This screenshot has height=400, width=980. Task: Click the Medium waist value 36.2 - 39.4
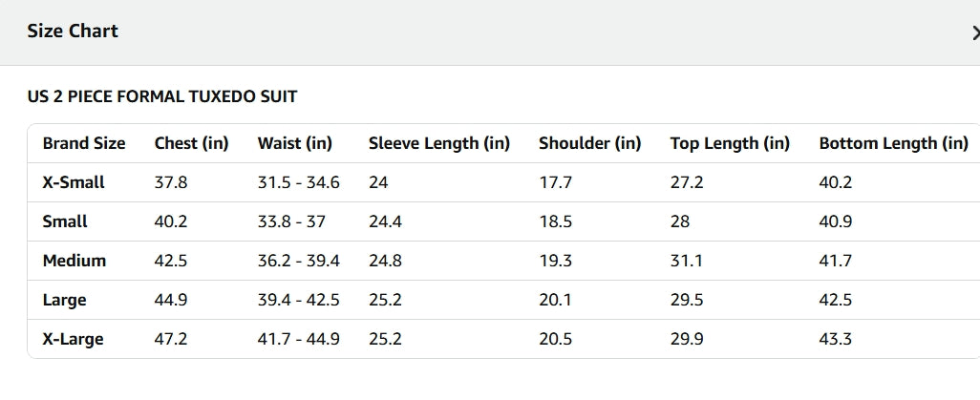299,261
